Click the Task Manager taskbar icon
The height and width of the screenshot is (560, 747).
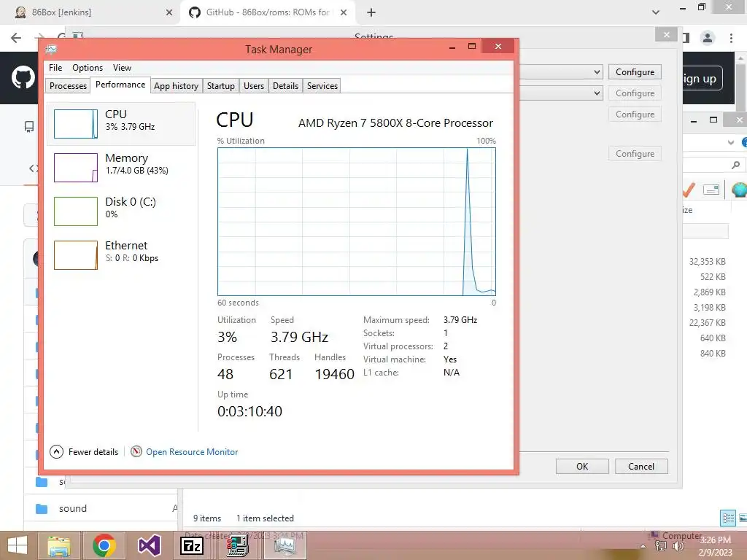285,545
